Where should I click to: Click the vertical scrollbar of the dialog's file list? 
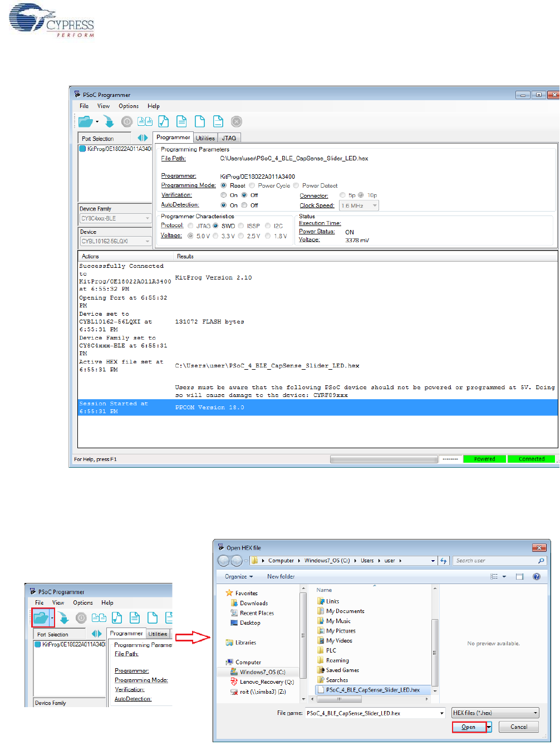435,639
